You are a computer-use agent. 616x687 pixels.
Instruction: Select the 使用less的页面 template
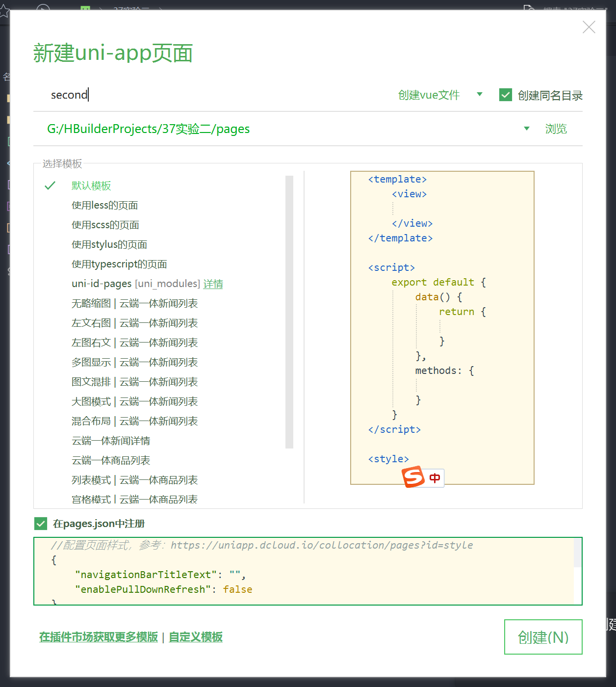click(x=104, y=205)
